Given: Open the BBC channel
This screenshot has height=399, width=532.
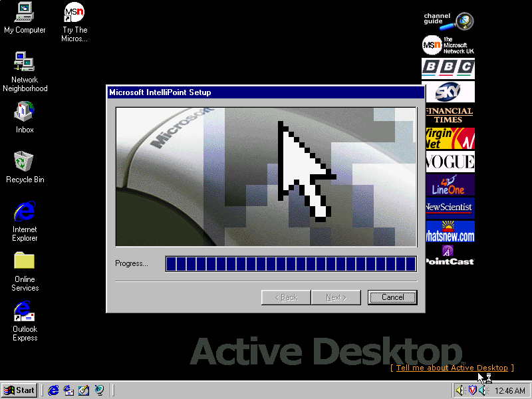Looking at the screenshot, I should pos(448,68).
